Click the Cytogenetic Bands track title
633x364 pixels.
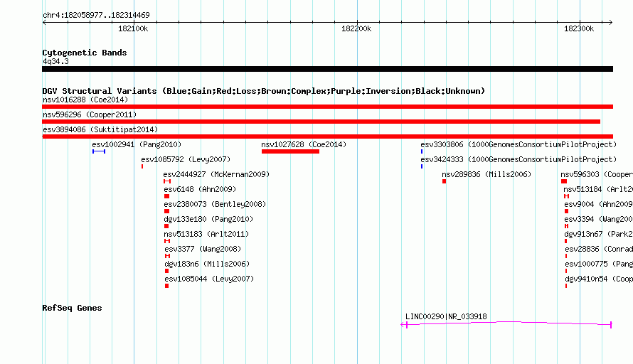point(85,53)
